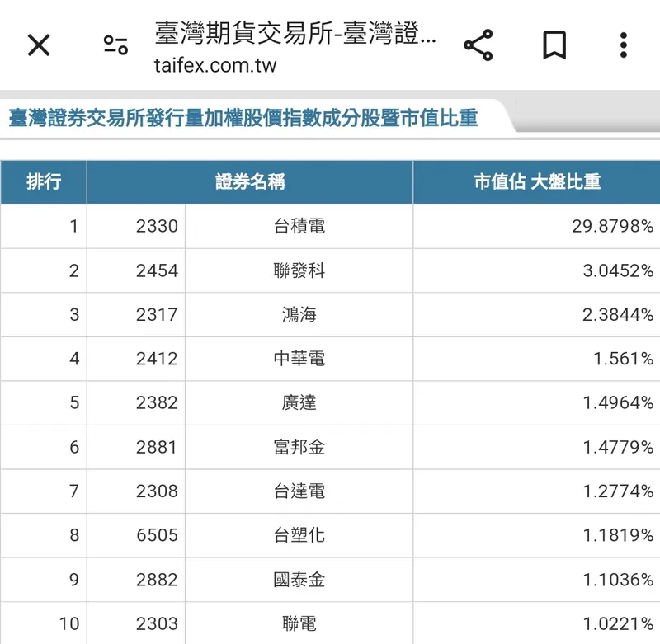
Task: Select stock code 2330
Action: pos(157,226)
